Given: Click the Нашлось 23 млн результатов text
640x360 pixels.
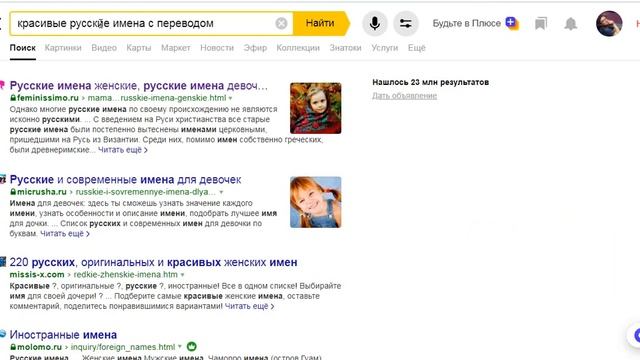Looking at the screenshot, I should coord(430,82).
